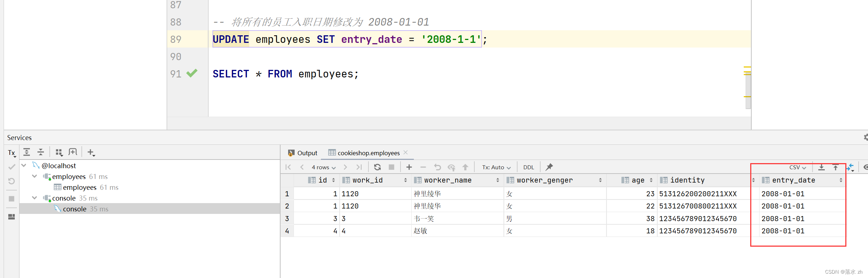This screenshot has width=868, height=278.
Task: Collapse the employees session node
Action: 35,176
